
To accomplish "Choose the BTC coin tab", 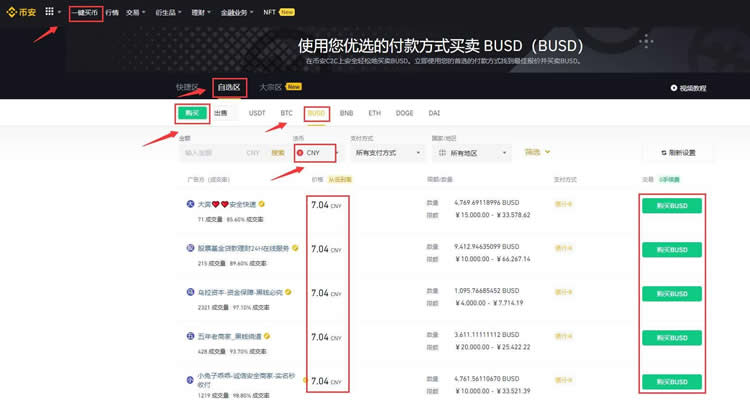I will pyautogui.click(x=287, y=113).
